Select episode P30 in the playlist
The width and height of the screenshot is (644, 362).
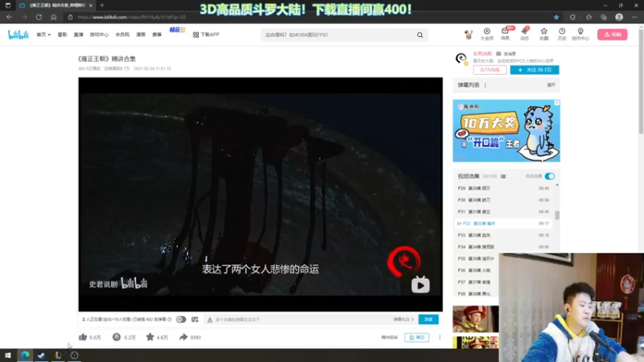(x=504, y=200)
